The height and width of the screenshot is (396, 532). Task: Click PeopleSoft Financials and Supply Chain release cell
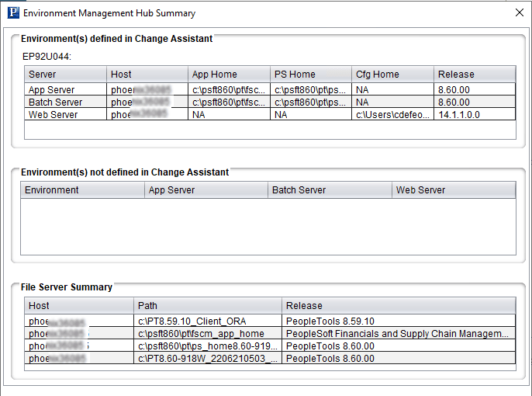pyautogui.click(x=399, y=334)
